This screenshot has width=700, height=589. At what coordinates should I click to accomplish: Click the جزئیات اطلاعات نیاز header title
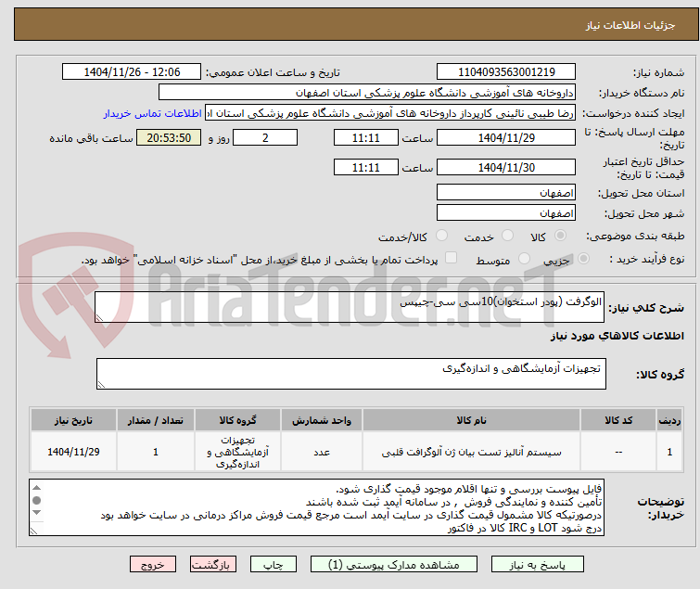[x=630, y=25]
